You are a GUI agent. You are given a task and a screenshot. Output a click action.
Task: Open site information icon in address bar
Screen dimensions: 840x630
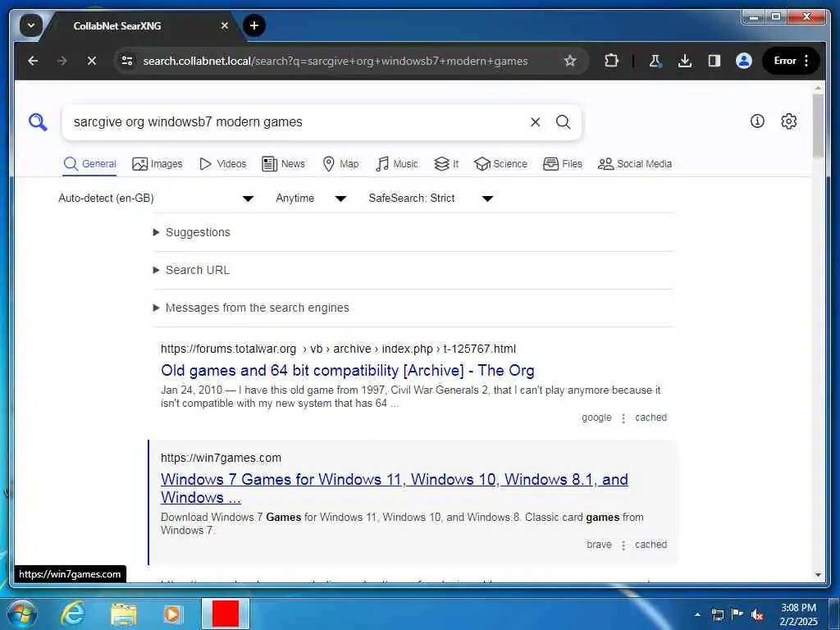click(127, 61)
